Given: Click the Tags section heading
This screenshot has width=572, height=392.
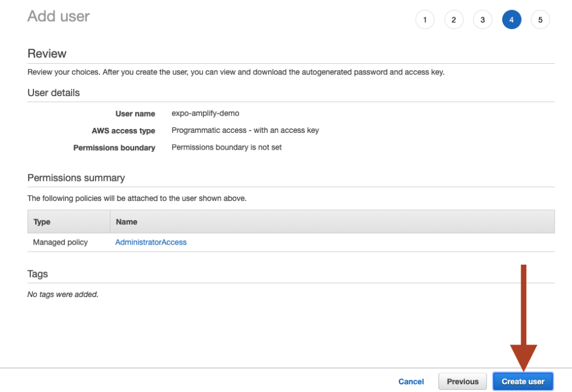Looking at the screenshot, I should coord(37,274).
